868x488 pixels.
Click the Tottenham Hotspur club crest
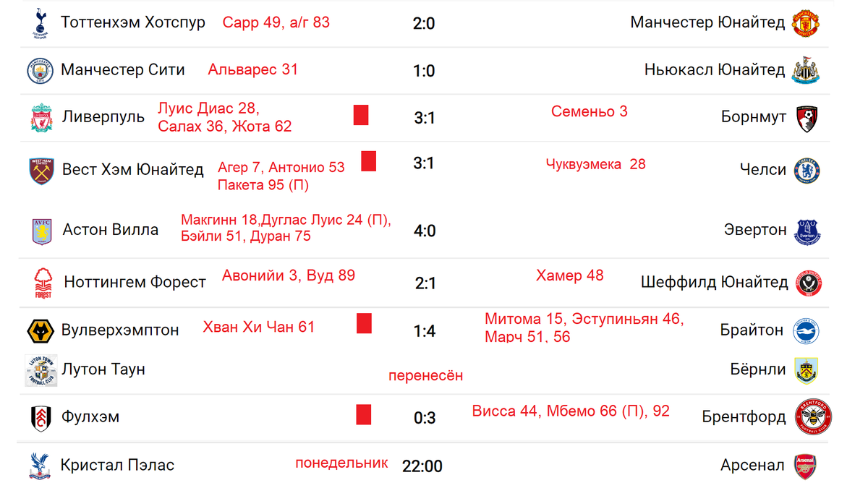tap(40, 23)
